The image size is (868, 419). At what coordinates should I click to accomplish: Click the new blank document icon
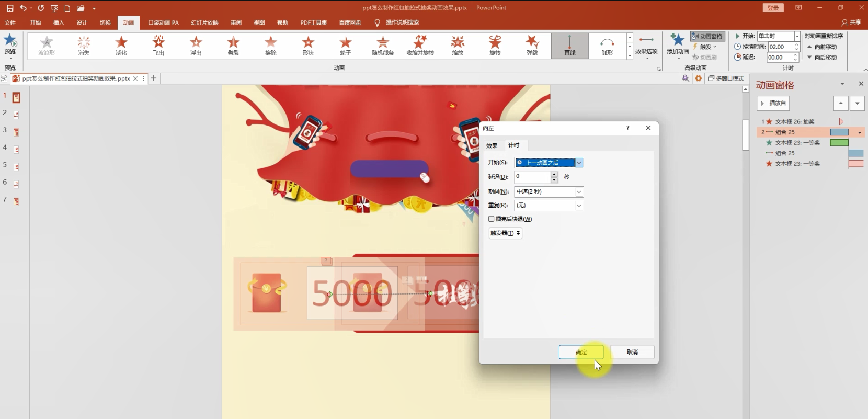tap(67, 8)
